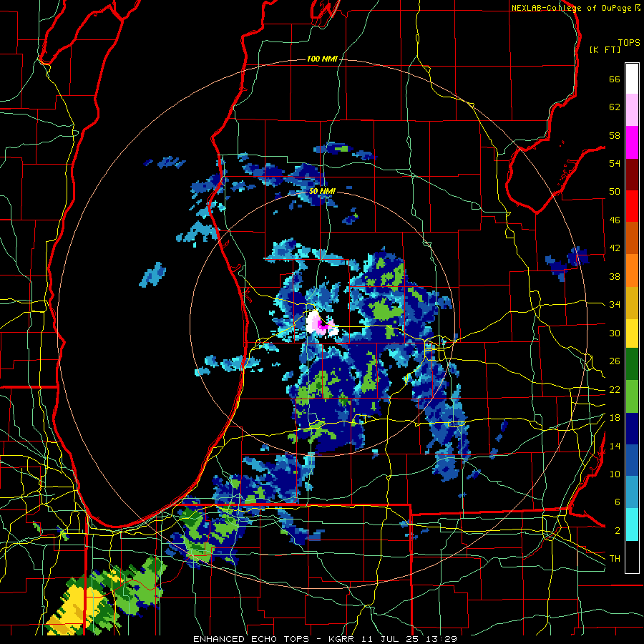Click the 14 legend value
Viewport: 644px width, 644px height.
[x=615, y=446]
